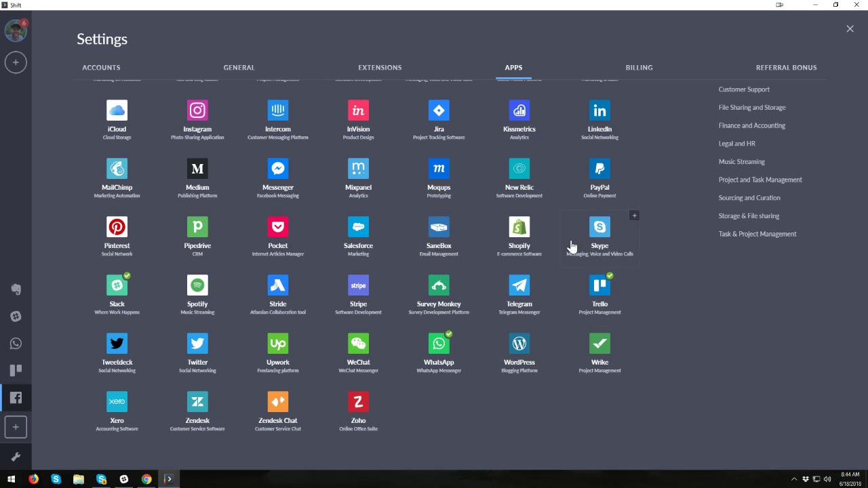Viewport: 868px width, 488px height.
Task: Open the iCloud app icon
Action: click(x=117, y=110)
